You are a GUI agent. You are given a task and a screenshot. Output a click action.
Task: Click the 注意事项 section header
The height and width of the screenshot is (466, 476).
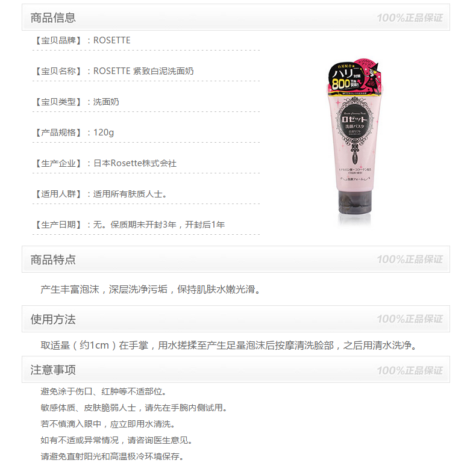53,370
